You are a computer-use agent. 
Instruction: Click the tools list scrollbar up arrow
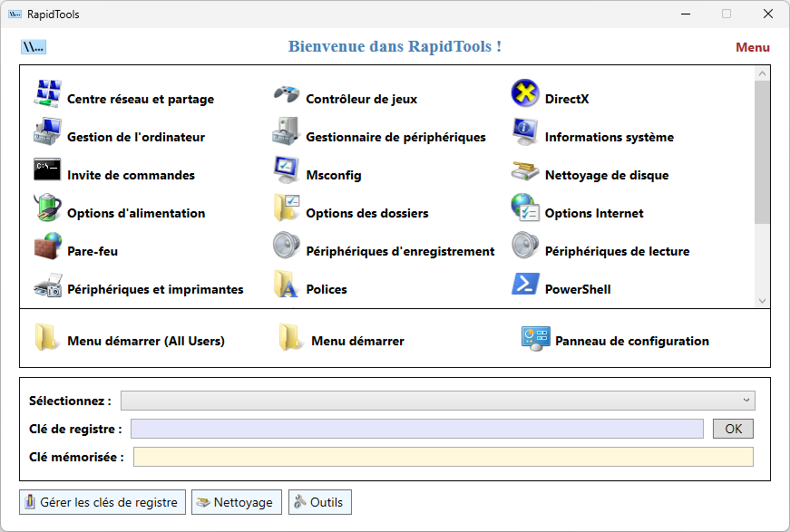[x=762, y=73]
